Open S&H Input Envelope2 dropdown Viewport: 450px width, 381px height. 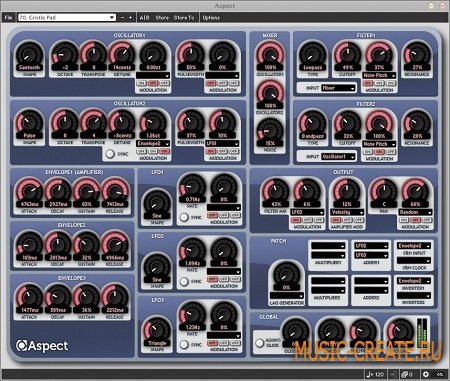pyautogui.click(x=414, y=246)
